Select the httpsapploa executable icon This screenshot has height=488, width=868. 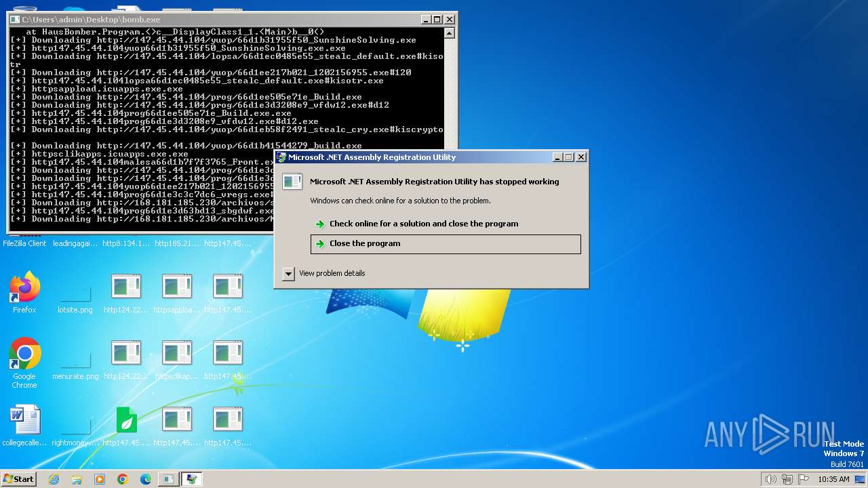[x=177, y=293]
